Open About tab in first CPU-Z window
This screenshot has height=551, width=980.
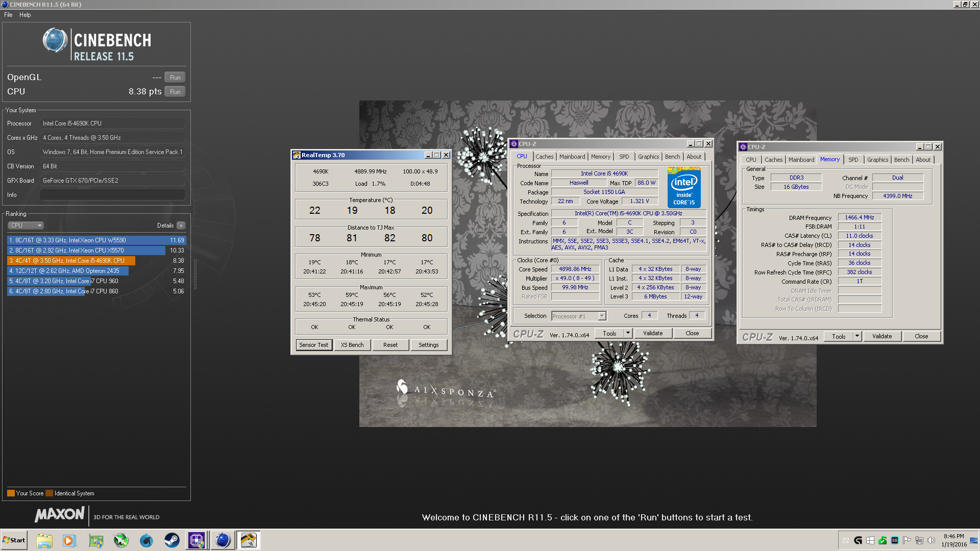pos(694,157)
